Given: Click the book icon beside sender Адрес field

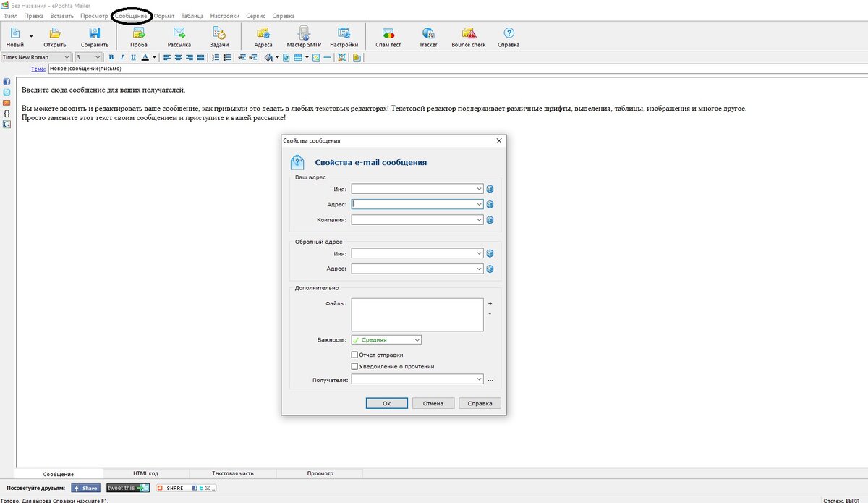Looking at the screenshot, I should (x=490, y=204).
